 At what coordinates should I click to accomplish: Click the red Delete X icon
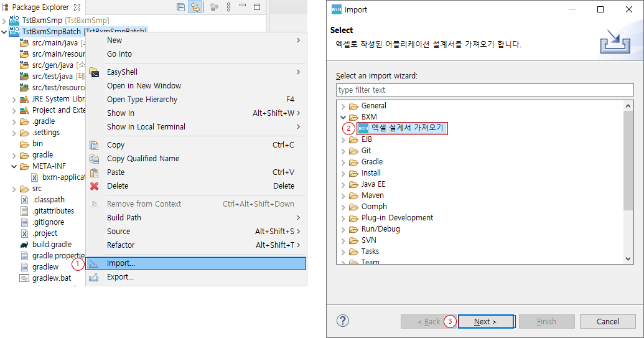95,186
